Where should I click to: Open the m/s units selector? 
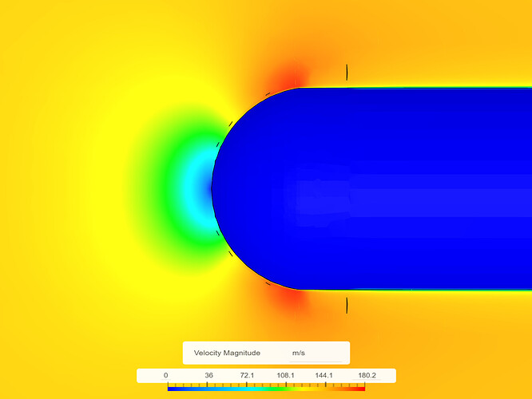(316, 353)
